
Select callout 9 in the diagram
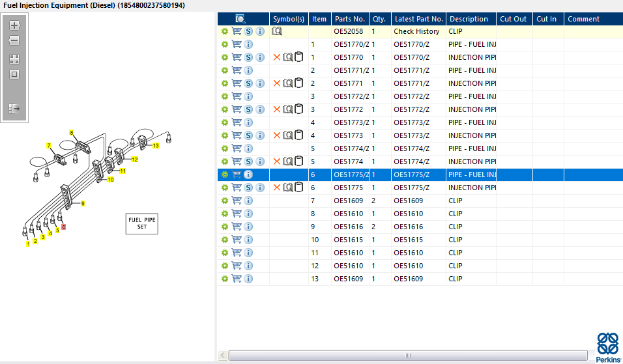coord(83,204)
